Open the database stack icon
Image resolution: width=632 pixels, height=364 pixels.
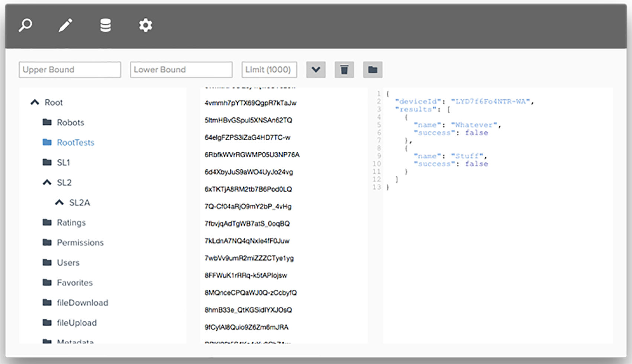pyautogui.click(x=106, y=26)
